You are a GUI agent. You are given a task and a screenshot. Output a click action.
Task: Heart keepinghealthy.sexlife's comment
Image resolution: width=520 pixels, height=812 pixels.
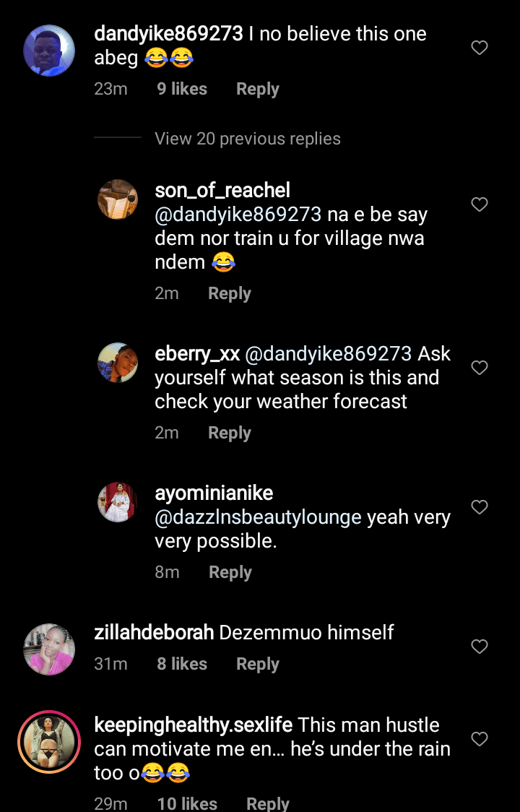pos(480,739)
